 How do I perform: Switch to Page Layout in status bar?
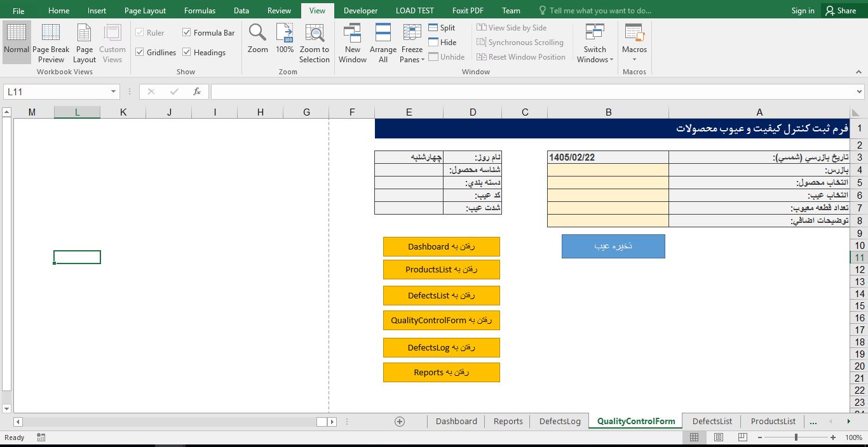tap(718, 437)
